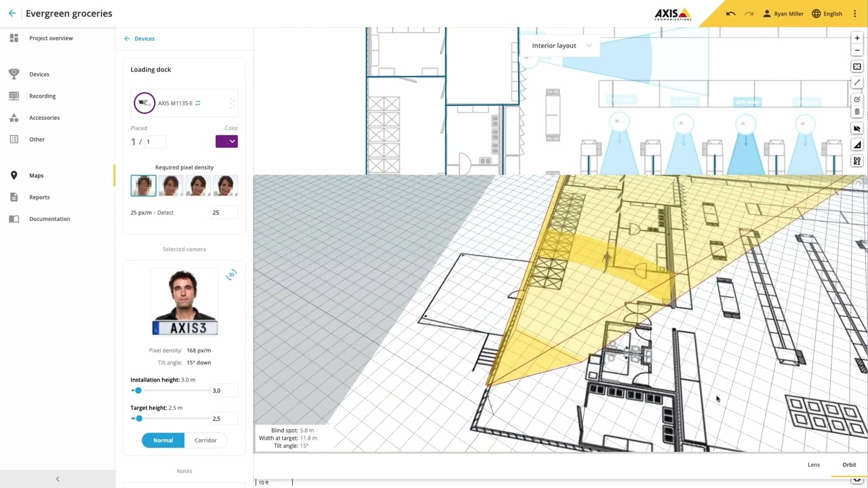This screenshot has width=868, height=488.
Task: Click the Maps pin icon
Action: (14, 176)
